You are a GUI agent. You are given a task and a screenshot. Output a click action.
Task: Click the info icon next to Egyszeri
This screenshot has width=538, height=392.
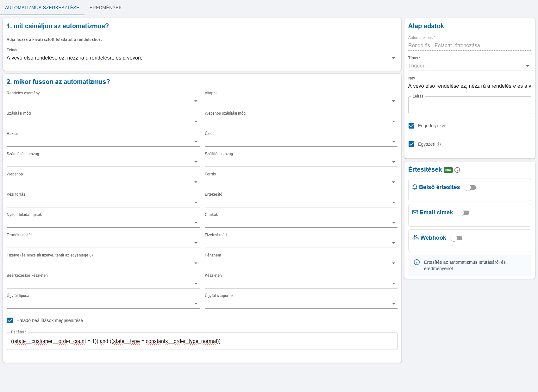[x=439, y=144]
